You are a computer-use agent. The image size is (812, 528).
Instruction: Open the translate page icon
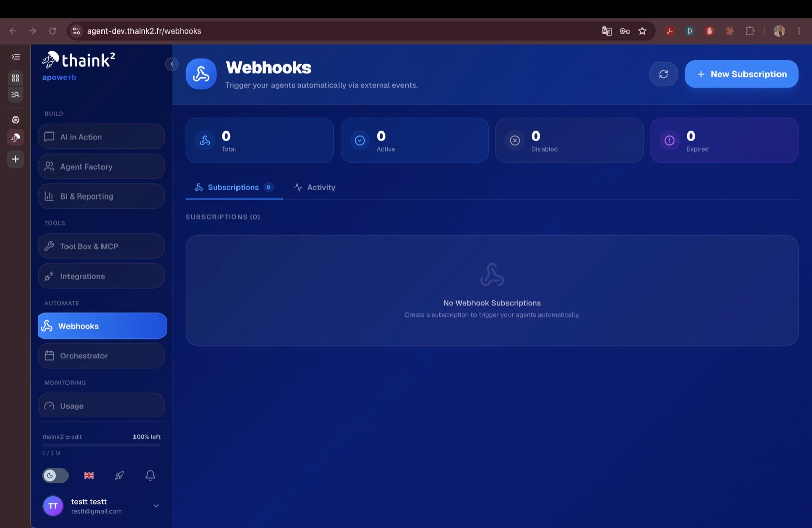tap(606, 31)
